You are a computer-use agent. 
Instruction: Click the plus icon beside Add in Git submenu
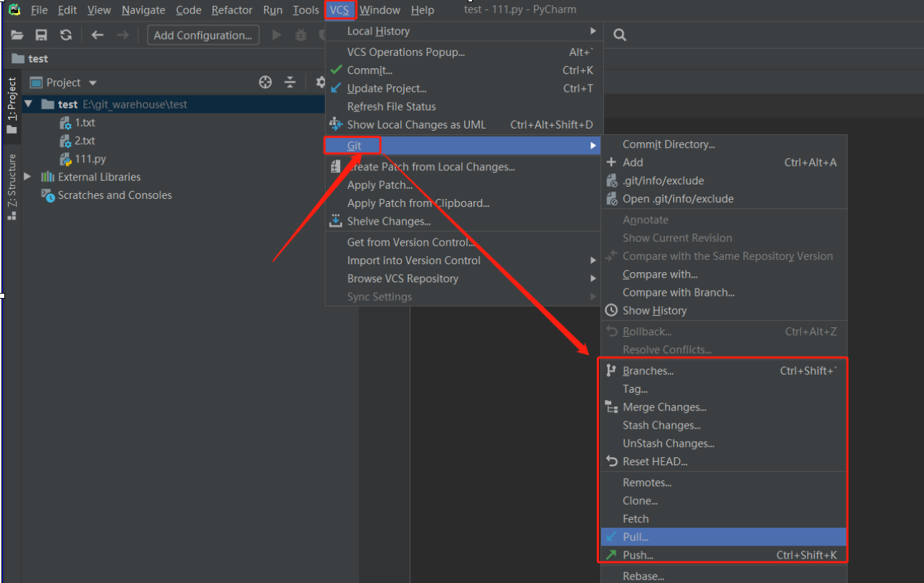point(611,162)
